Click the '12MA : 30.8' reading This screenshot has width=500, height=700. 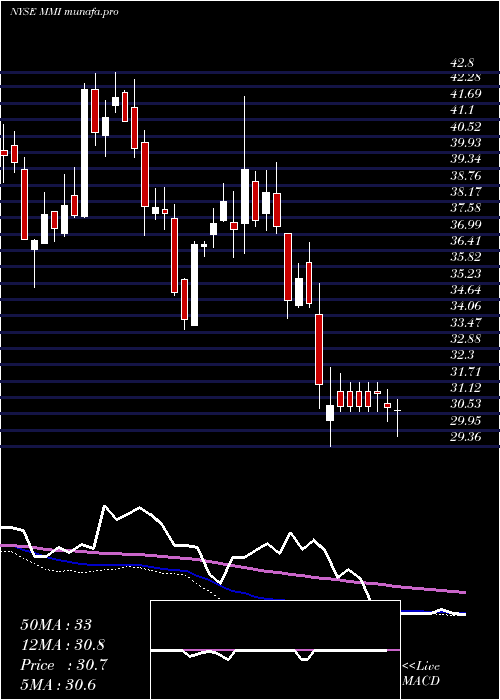point(64,645)
